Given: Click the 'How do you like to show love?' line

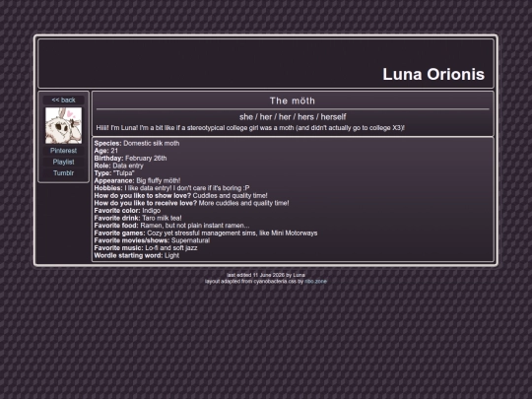Looking at the screenshot, I should [181, 195].
